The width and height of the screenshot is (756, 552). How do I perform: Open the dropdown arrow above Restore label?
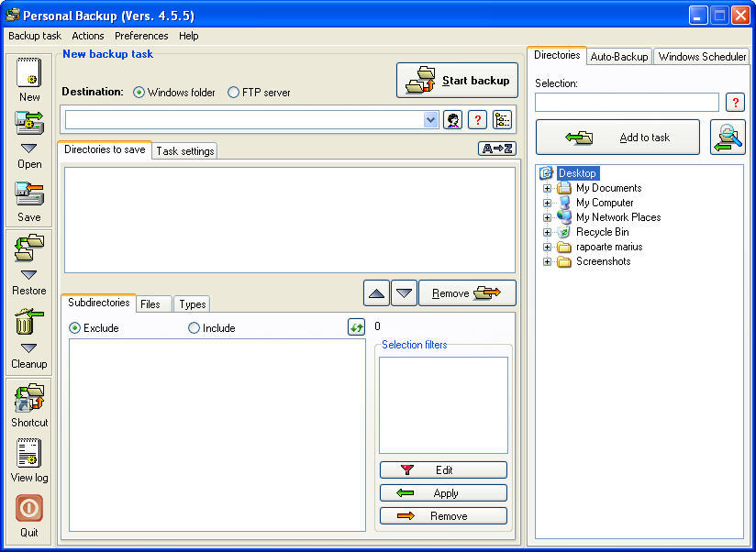[29, 274]
